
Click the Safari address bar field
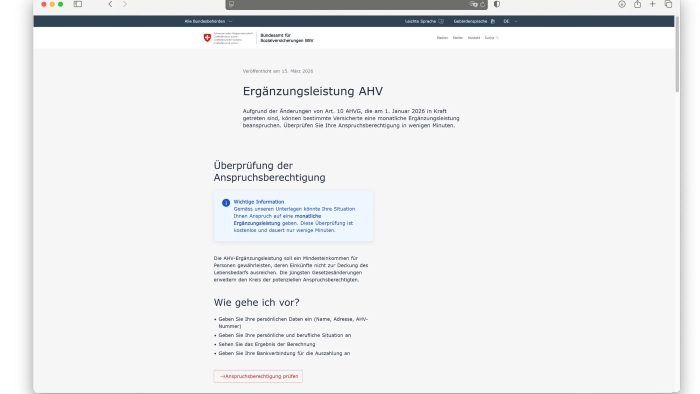click(356, 4)
